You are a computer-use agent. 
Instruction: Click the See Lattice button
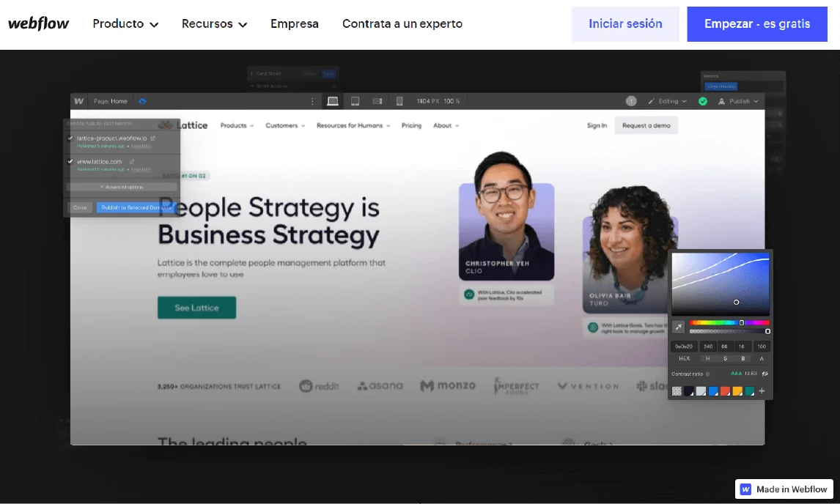point(196,308)
